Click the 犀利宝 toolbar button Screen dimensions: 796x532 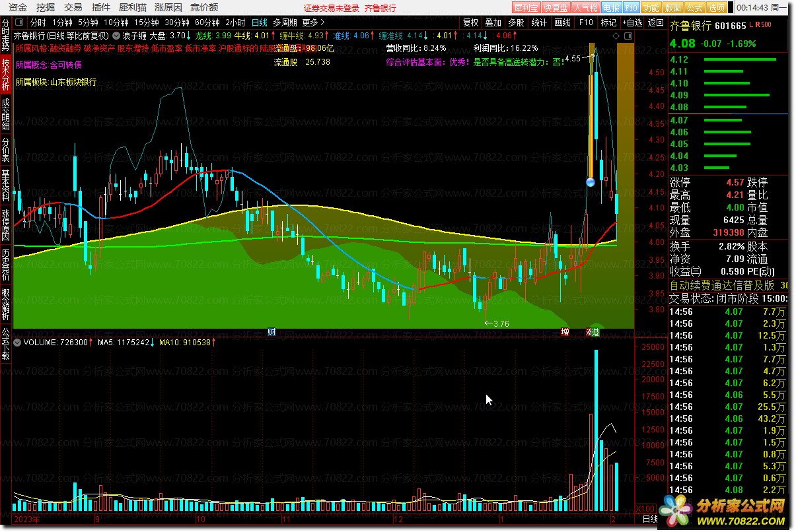tap(526, 8)
